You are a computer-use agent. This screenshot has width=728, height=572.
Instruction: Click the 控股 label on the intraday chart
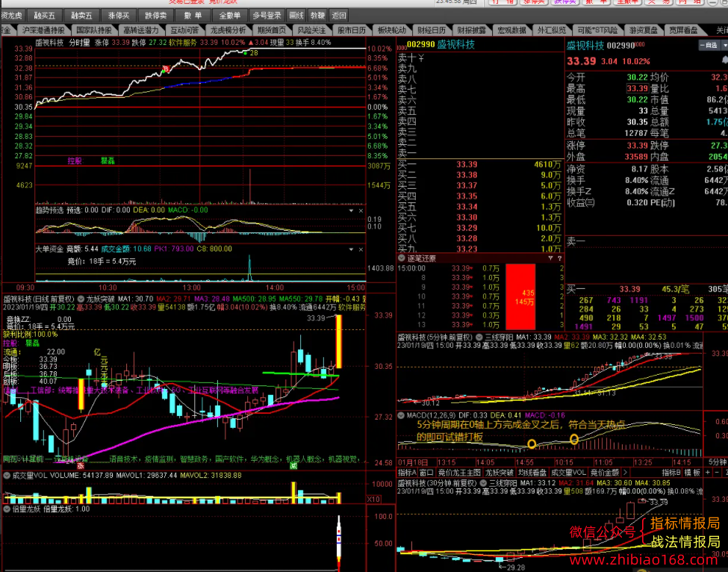tap(75, 161)
